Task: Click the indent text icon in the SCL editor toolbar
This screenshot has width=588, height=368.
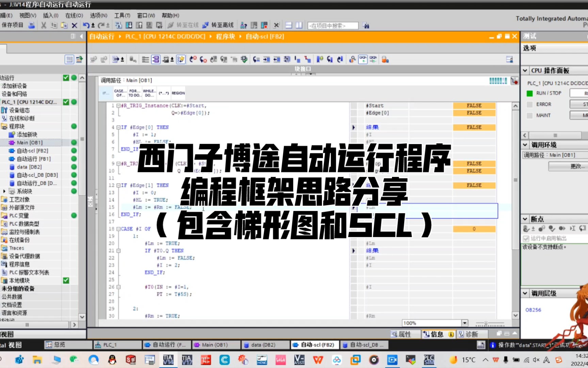Action: pos(267,60)
